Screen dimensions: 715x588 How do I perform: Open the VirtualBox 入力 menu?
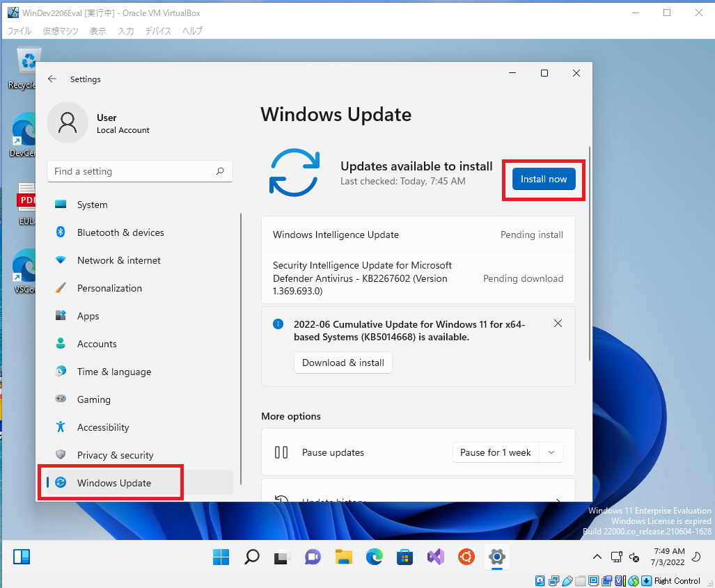(x=126, y=31)
